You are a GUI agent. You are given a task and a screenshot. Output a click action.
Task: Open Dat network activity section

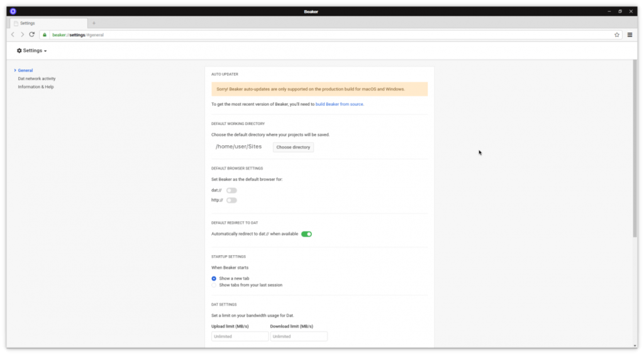(36, 79)
